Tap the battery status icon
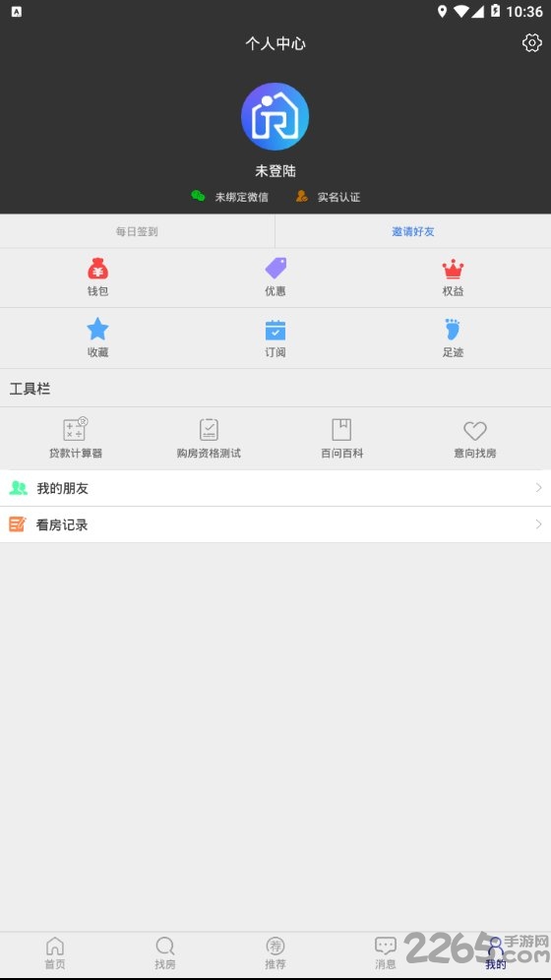 click(495, 11)
